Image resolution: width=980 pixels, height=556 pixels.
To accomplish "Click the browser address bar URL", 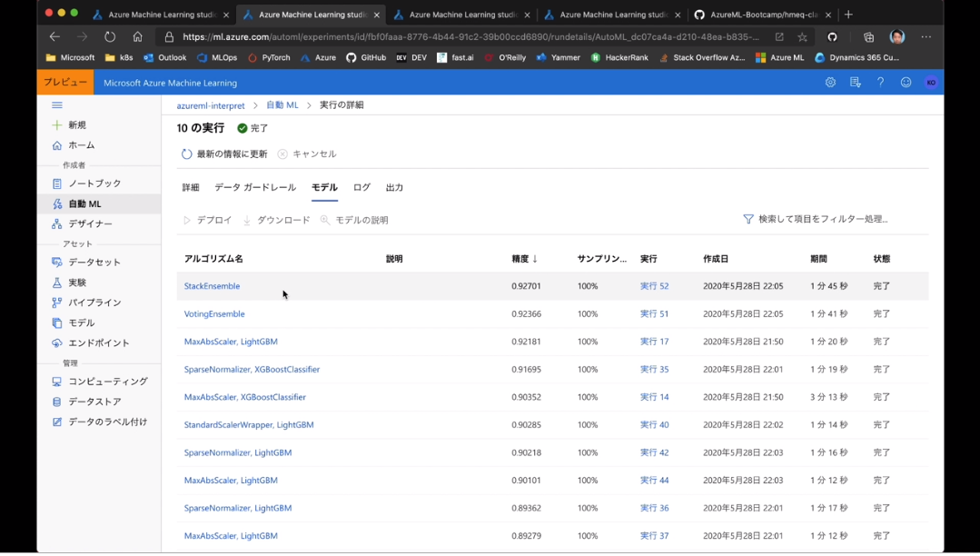I will (470, 37).
